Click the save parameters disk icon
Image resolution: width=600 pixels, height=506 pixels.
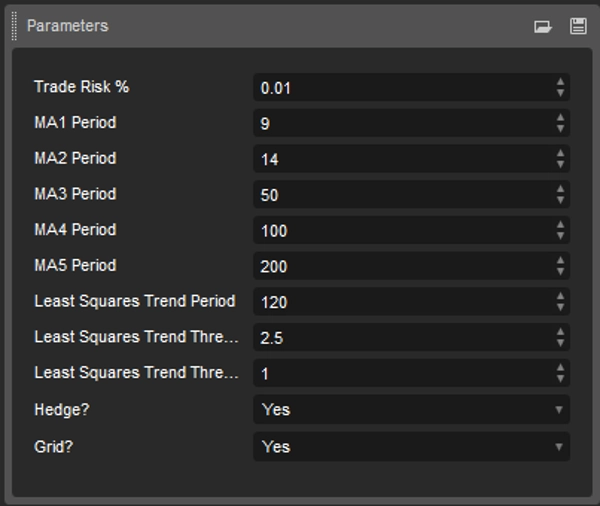[x=578, y=27]
